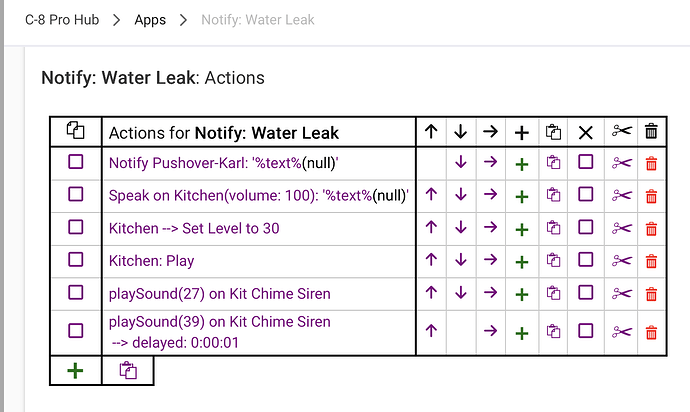Add new action with bottom green plus
The height and width of the screenshot is (412, 690).
coord(75,371)
